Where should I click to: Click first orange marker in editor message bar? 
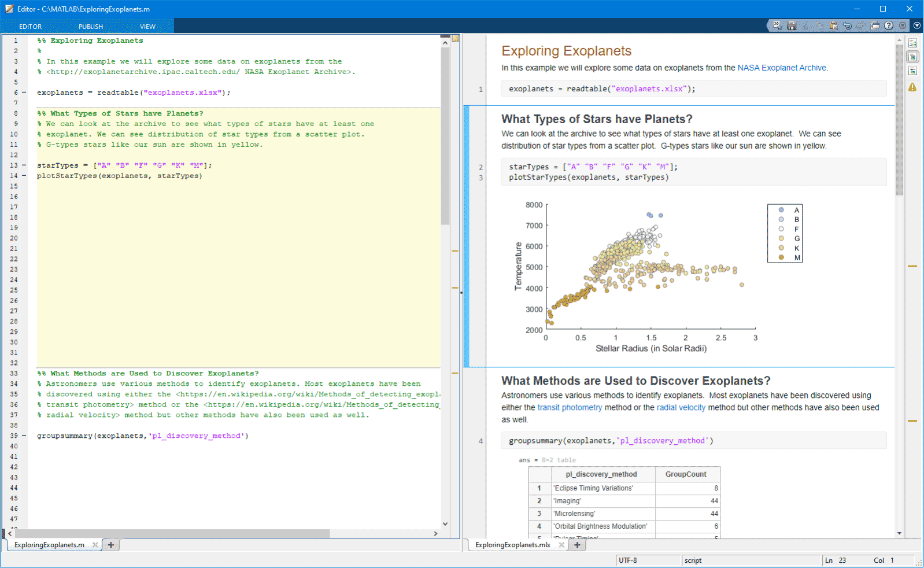coord(455,250)
